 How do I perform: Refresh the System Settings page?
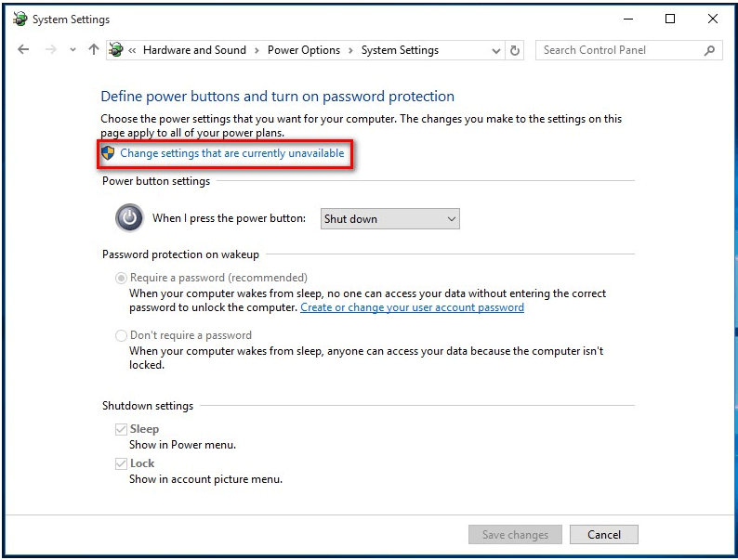click(x=515, y=50)
